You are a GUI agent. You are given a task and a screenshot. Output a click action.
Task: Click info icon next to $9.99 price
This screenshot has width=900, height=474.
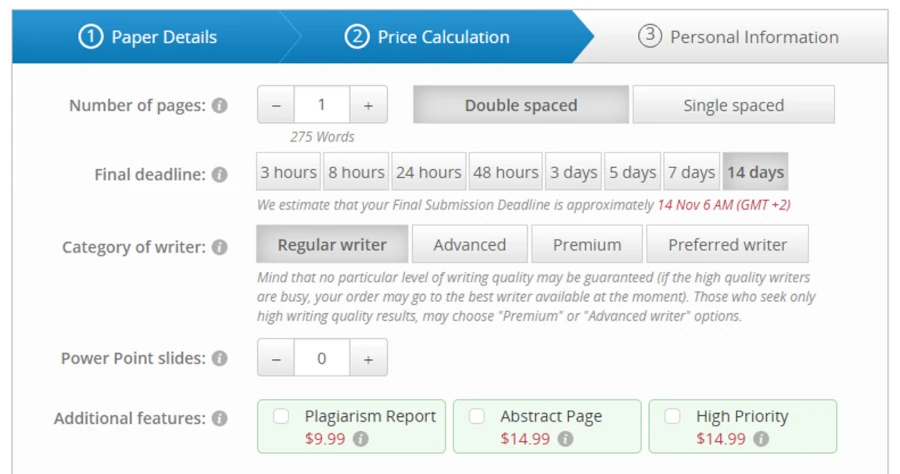pos(361,439)
